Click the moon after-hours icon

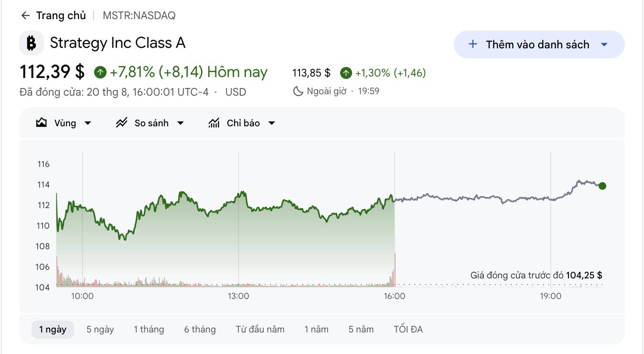[298, 91]
